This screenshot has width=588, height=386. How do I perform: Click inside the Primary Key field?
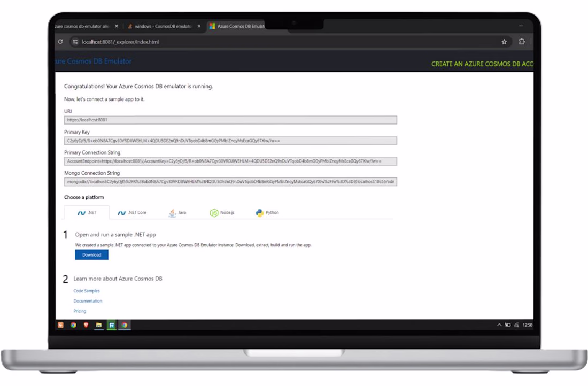(x=230, y=141)
